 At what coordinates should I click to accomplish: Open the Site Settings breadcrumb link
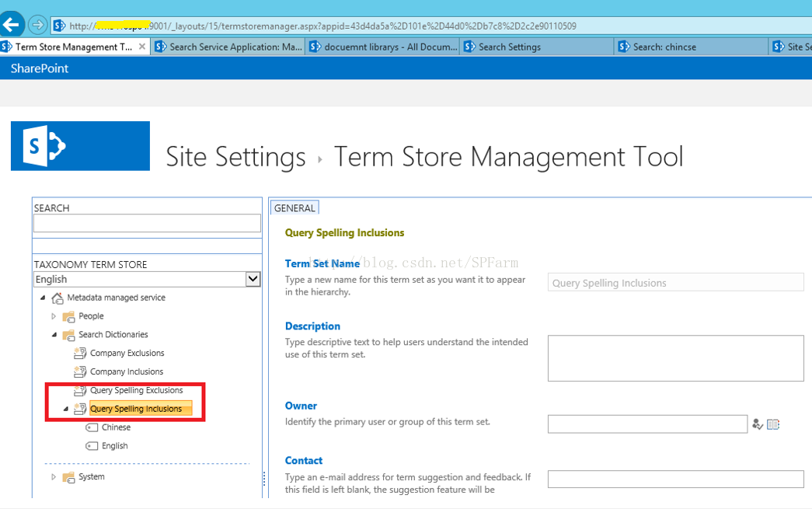point(235,157)
